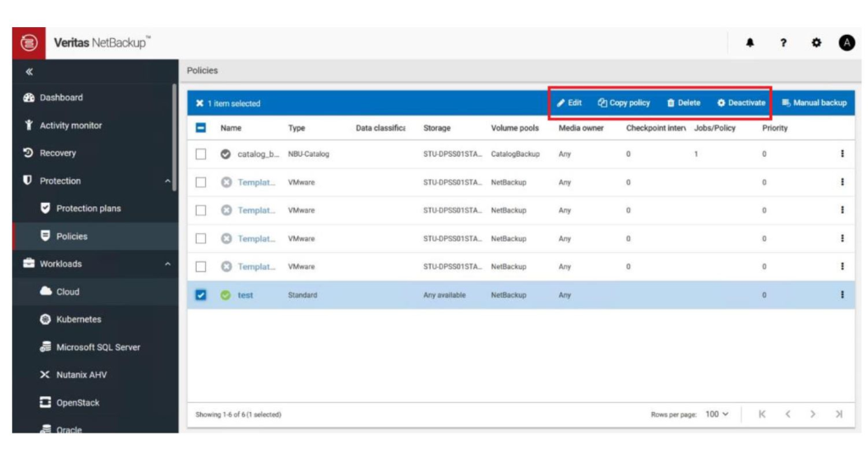This screenshot has height=469, width=868.
Task: Open Nutanix AHV workloads
Action: [74, 375]
